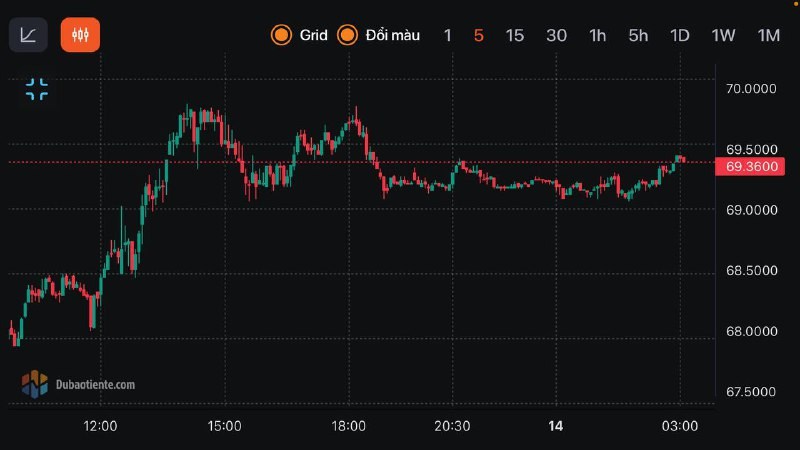This screenshot has height=450, width=800.
Task: Choose the 5 minute timeframe
Action: (479, 35)
